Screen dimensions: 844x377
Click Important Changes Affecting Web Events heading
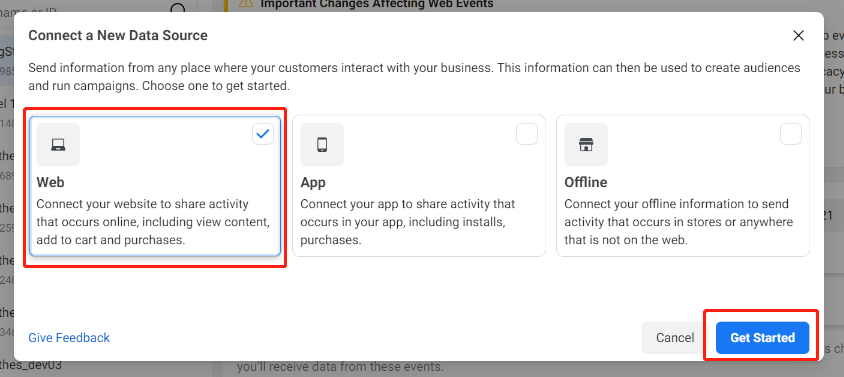tap(377, 4)
